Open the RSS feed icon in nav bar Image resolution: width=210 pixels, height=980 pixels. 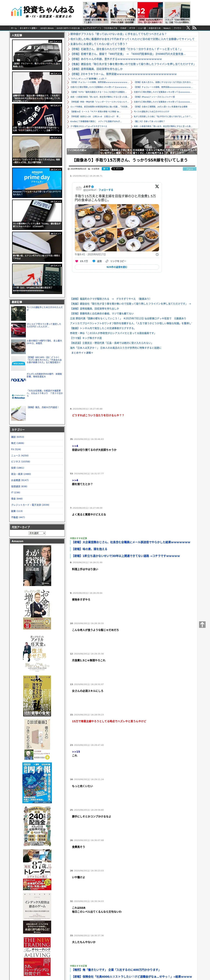click(x=194, y=28)
